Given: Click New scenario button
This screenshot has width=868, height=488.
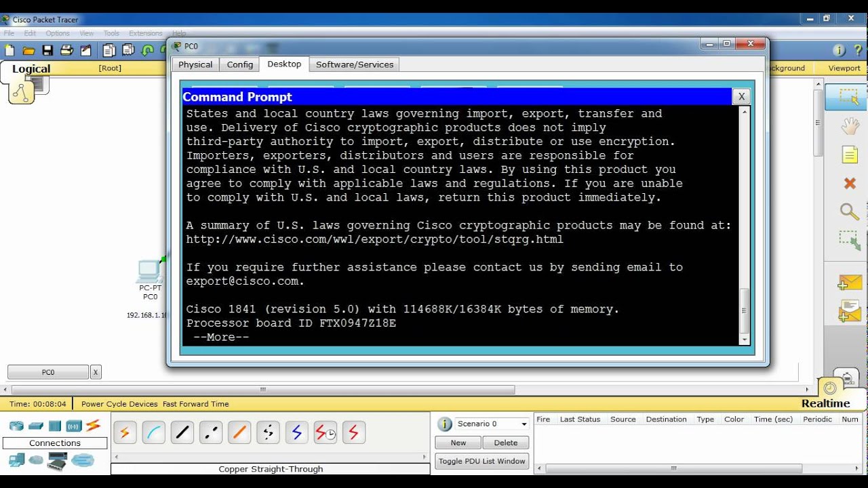Looking at the screenshot, I should pyautogui.click(x=458, y=443).
